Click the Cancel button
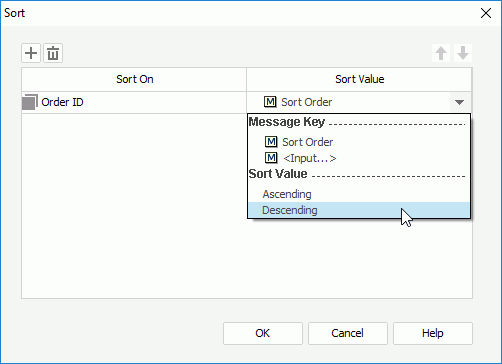This screenshot has height=364, width=502. coord(348,333)
